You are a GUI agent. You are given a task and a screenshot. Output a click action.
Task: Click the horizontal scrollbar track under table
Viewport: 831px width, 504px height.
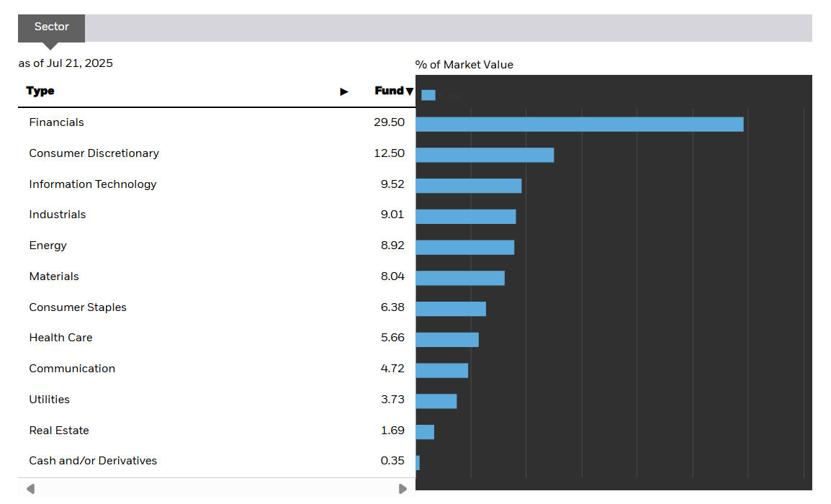click(x=216, y=489)
